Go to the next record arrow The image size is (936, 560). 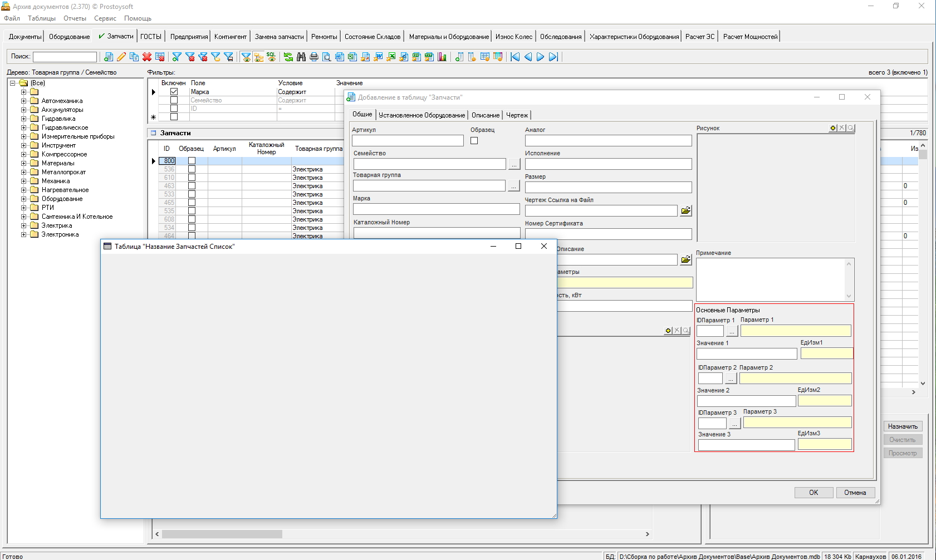pyautogui.click(x=540, y=57)
